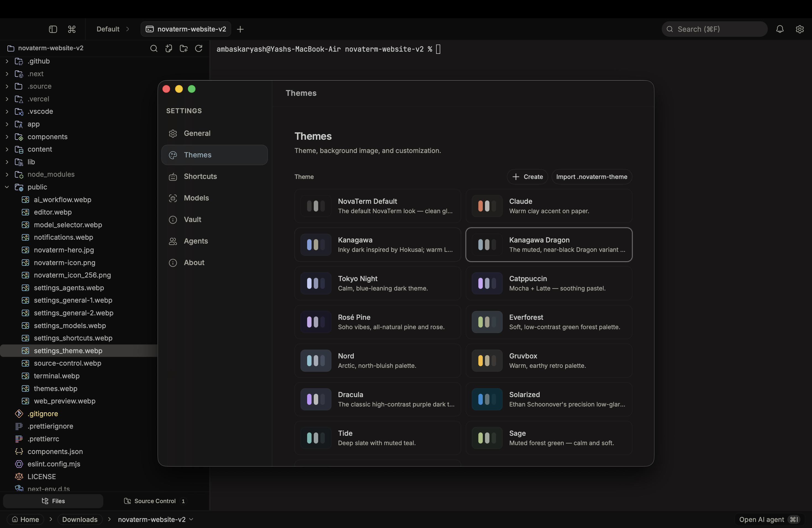This screenshot has height=528, width=812.
Task: Click the General settings gear icon
Action: coord(173,133)
